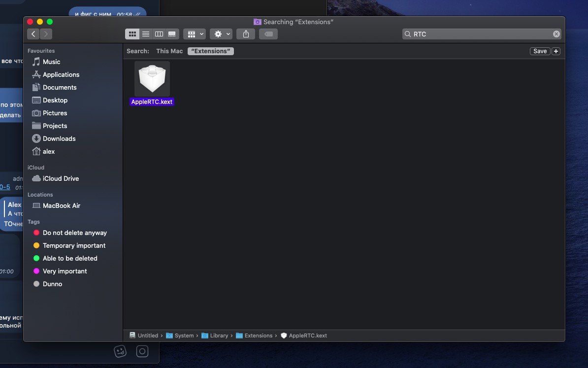Viewport: 588px width, 368px height.
Task: Go back with the Finder back arrow
Action: click(33, 34)
